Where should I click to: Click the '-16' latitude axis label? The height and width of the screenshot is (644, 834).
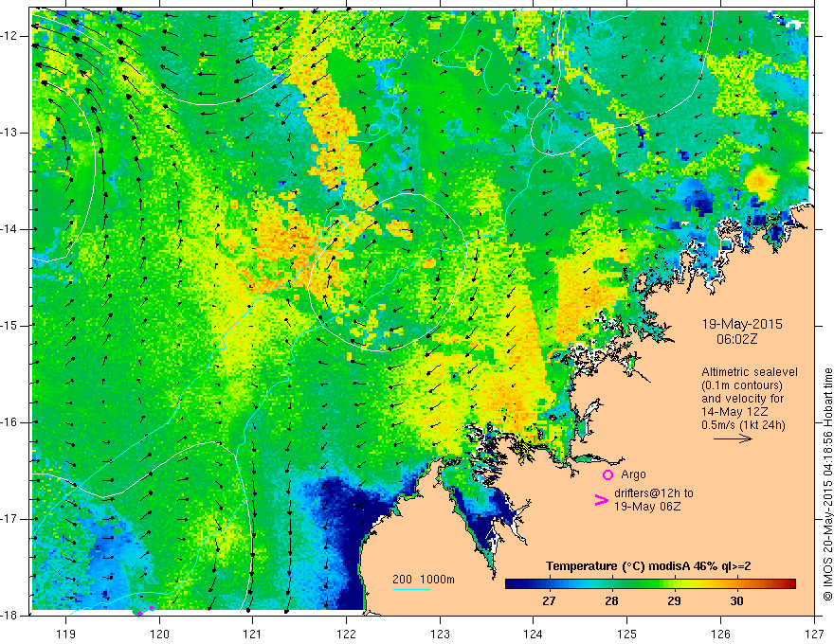(x=9, y=422)
